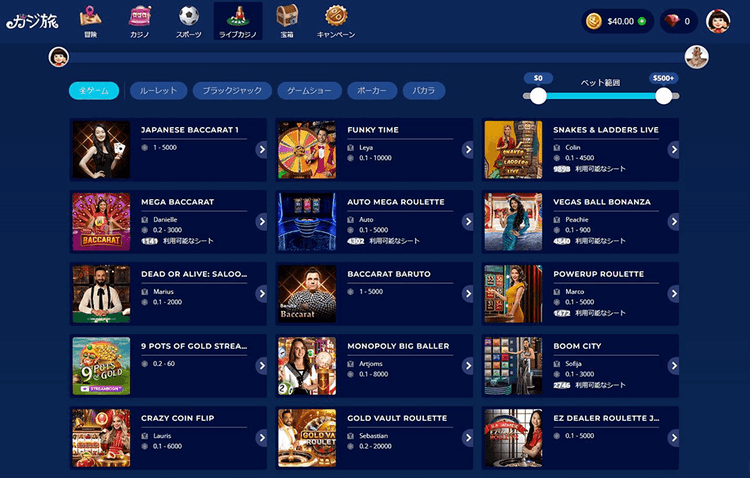Filter by Poker category

click(x=372, y=90)
